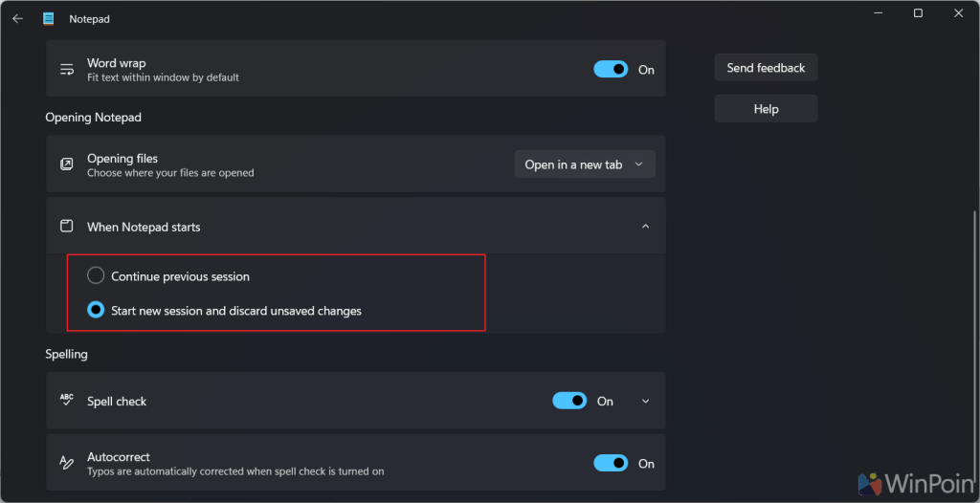Switch off the Autocorrect toggle
980x503 pixels.
[x=611, y=463]
